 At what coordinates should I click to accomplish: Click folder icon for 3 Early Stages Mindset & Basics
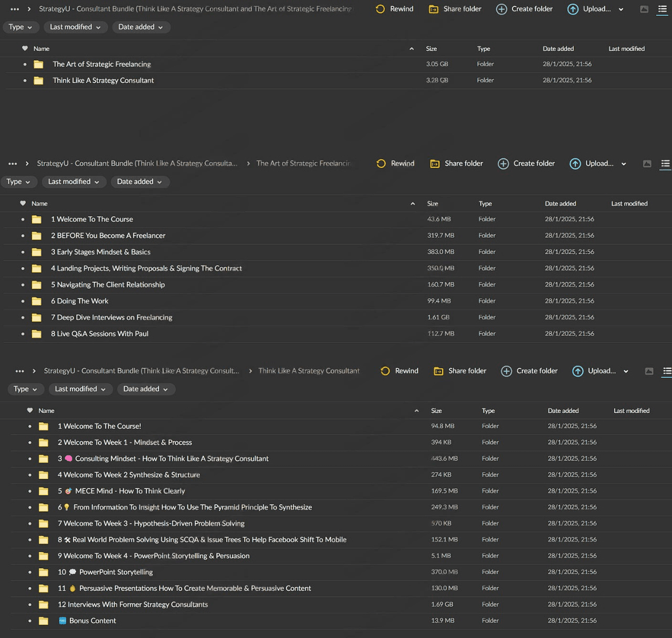[x=37, y=252]
